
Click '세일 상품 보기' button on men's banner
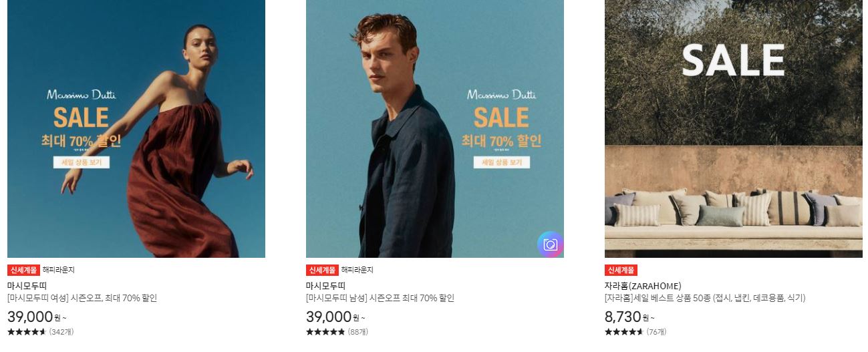(501, 162)
